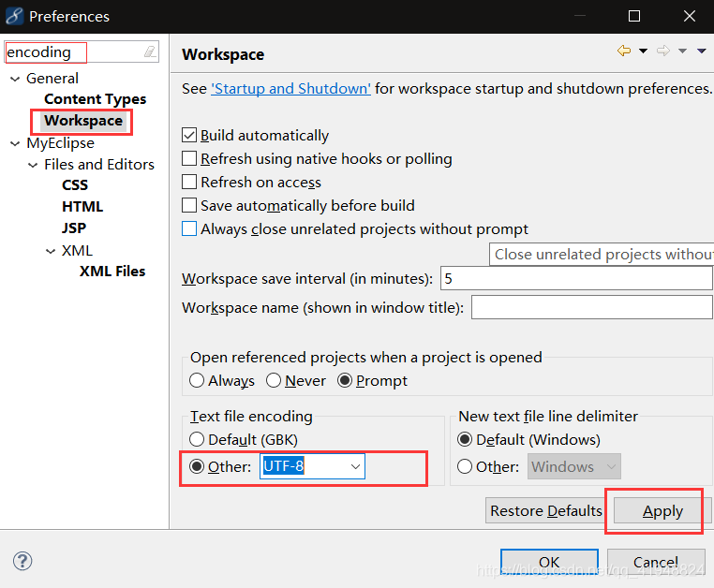
Task: Open the forward history dropdown arrow
Action: (682, 51)
